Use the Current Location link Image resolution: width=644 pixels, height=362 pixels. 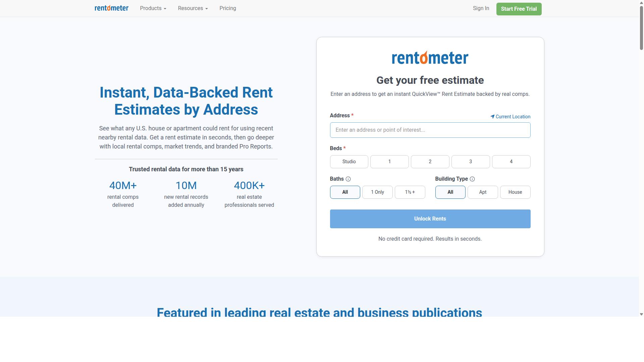tap(510, 117)
